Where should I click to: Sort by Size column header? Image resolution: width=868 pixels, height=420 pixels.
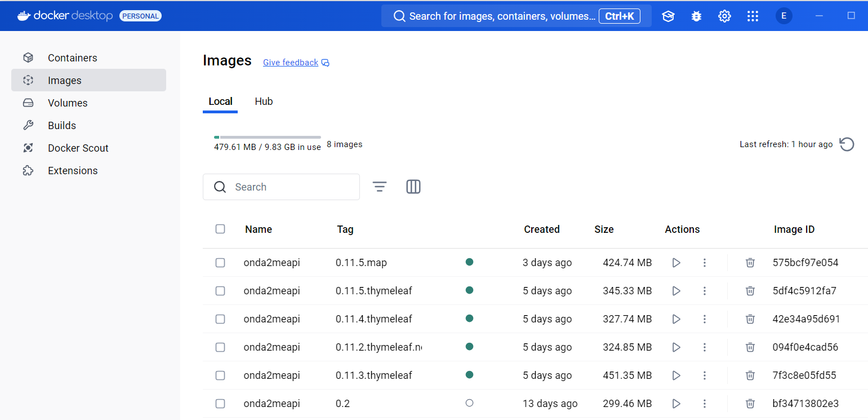pos(604,229)
